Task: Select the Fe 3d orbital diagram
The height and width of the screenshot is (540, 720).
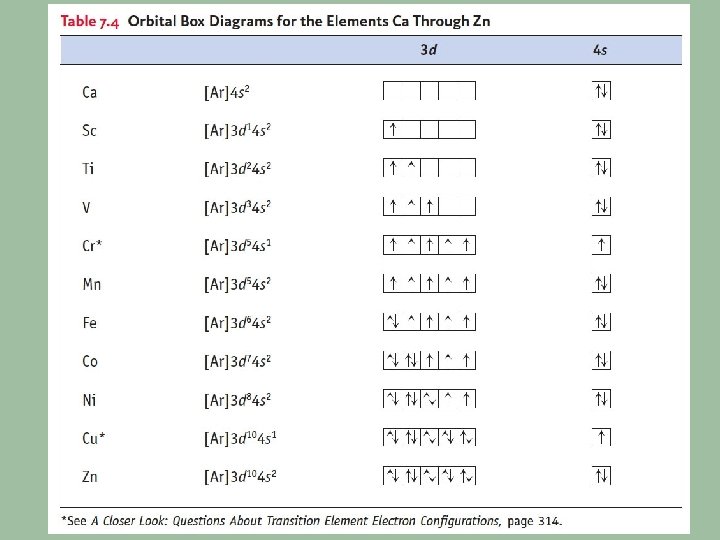Action: coord(429,323)
